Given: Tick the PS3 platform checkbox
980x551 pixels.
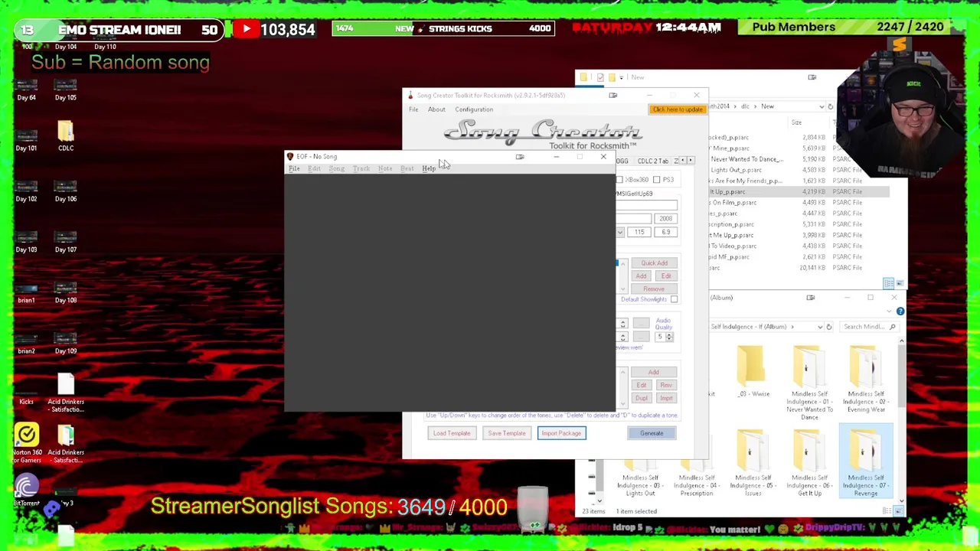Looking at the screenshot, I should [657, 180].
